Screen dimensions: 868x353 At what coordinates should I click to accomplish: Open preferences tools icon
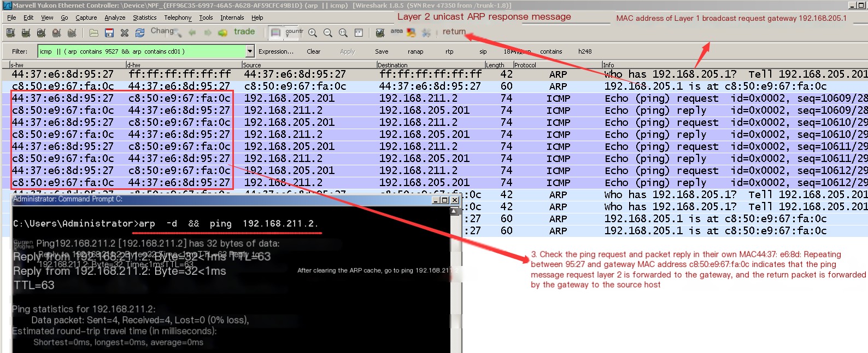pos(426,33)
